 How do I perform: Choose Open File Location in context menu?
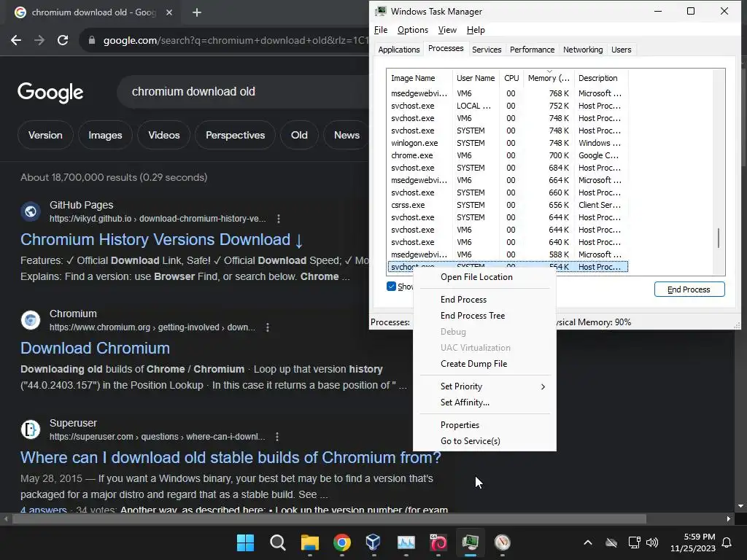coord(484,277)
